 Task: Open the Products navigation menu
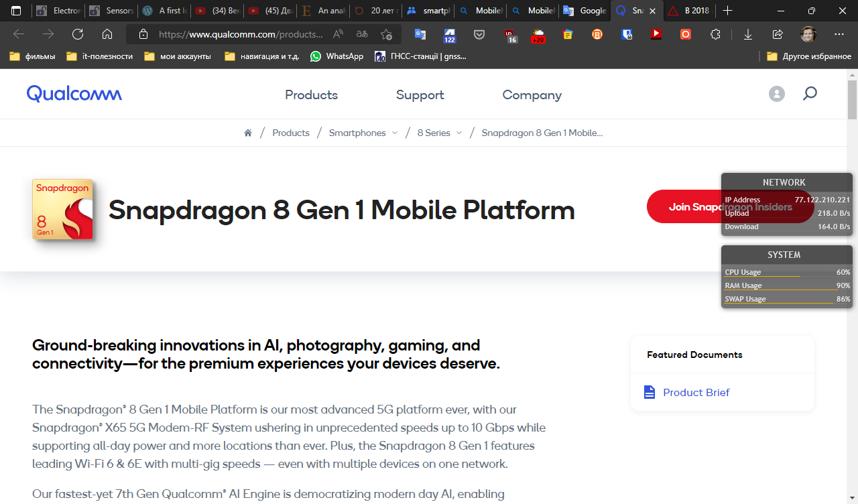[310, 94]
